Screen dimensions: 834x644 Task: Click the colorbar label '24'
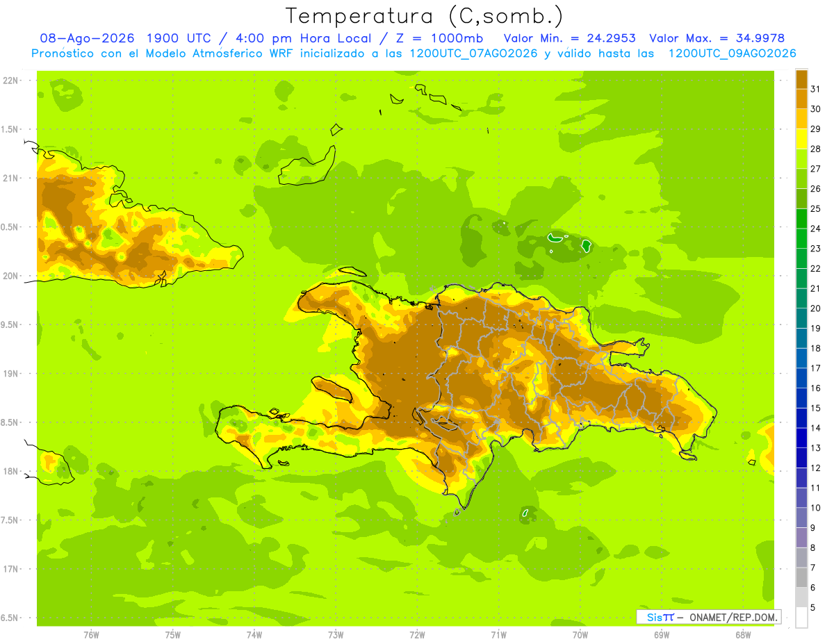pyautogui.click(x=815, y=229)
